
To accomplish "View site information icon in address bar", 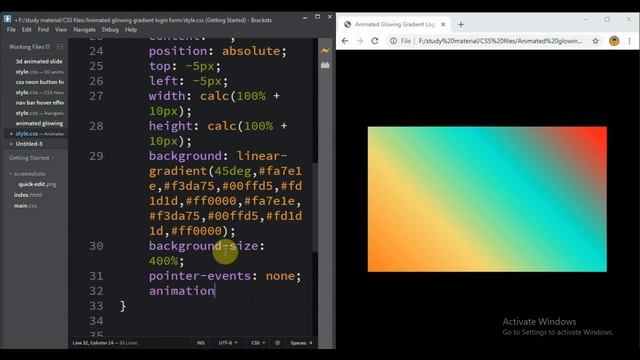I will point(393,41).
